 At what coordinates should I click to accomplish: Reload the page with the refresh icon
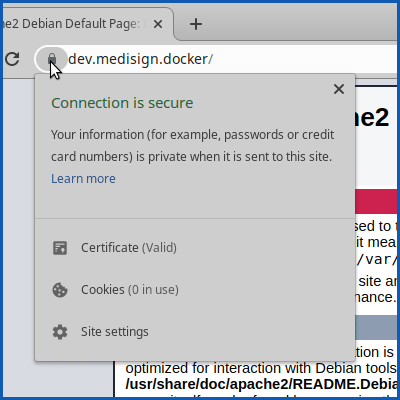coord(12,59)
